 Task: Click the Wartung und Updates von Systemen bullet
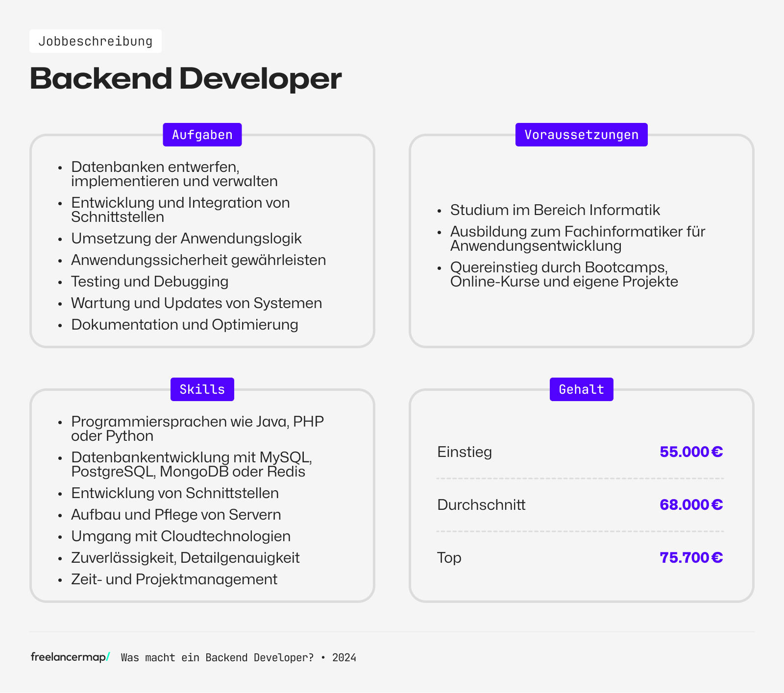coord(196,303)
